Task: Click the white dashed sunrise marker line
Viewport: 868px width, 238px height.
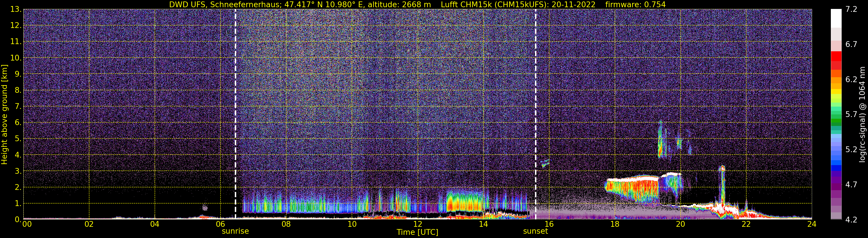Action: pyautogui.click(x=235, y=114)
